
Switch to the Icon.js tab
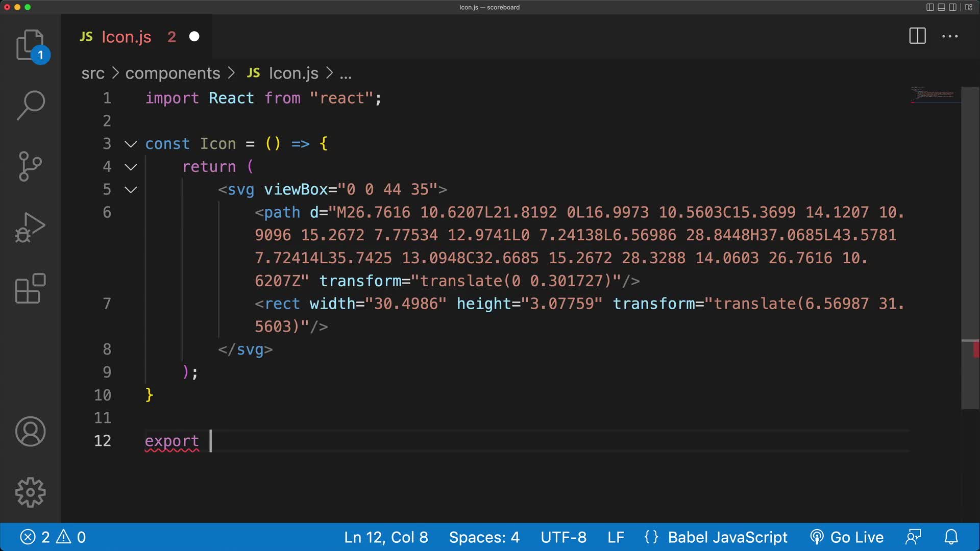pos(127,36)
